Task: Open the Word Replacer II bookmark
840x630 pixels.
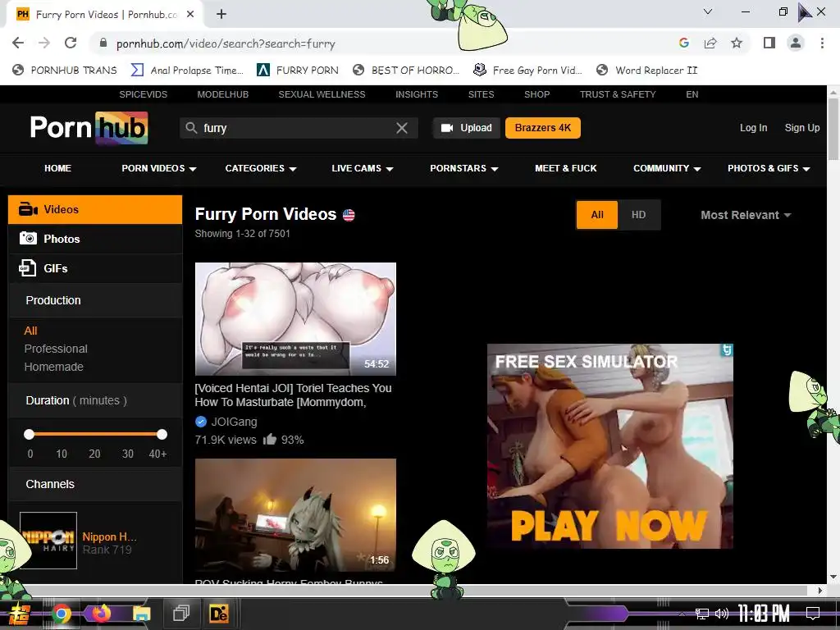Action: click(647, 71)
